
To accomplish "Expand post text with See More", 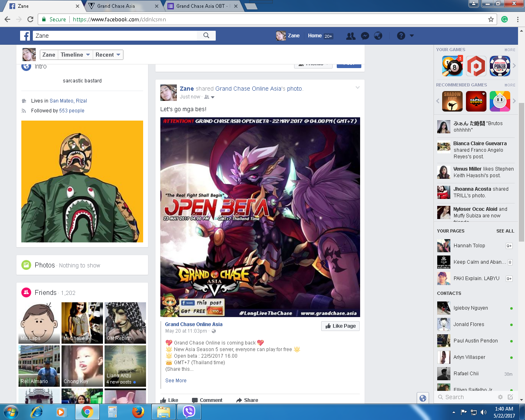I will [x=176, y=381].
